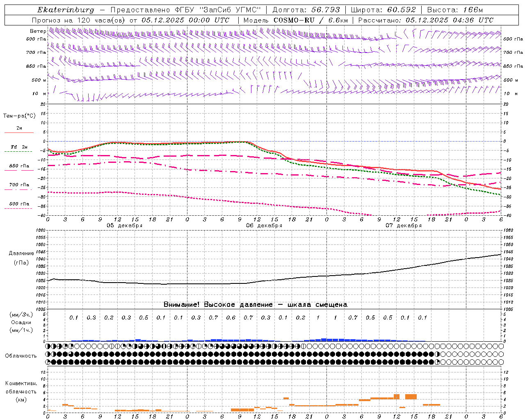
Task: Click the '500 гПа' temperature legend entry
Action: coord(19,204)
